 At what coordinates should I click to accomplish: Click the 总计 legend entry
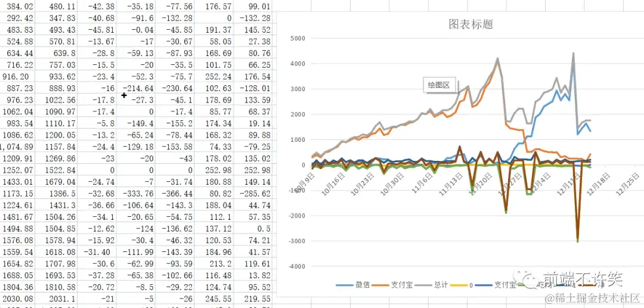pos(432,284)
